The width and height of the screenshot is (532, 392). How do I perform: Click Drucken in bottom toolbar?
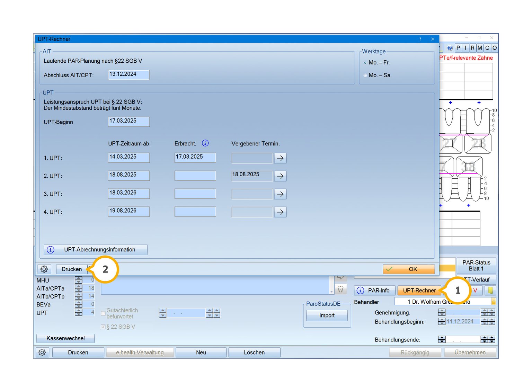click(x=78, y=353)
